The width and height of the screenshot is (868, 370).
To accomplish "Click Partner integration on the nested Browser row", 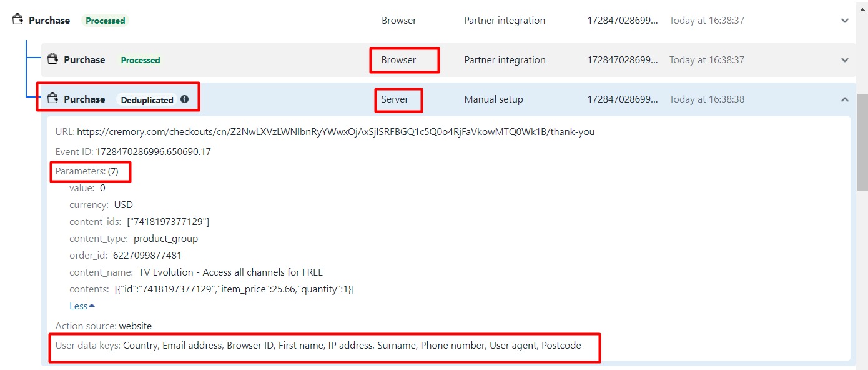I will tap(505, 60).
